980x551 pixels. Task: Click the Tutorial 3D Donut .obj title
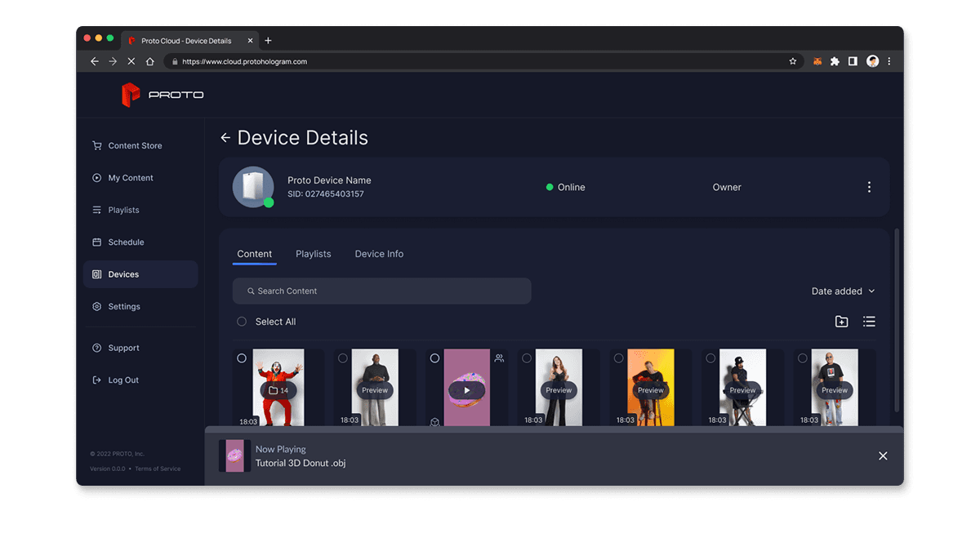[301, 464]
